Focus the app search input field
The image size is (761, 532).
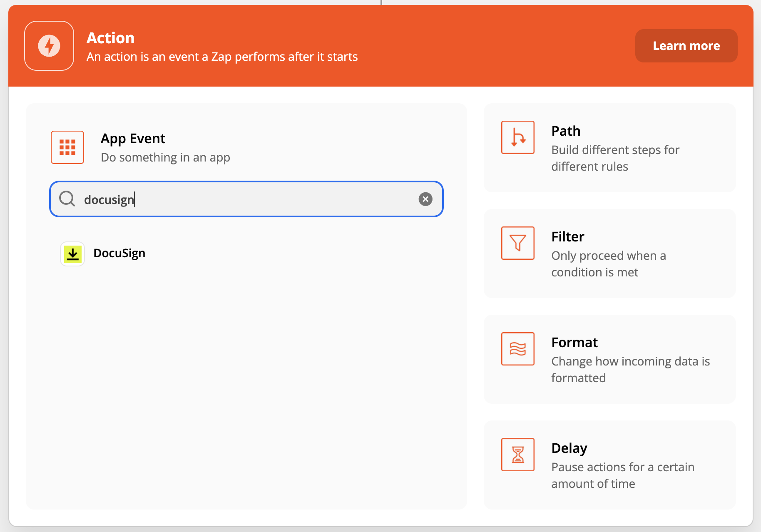[246, 199]
